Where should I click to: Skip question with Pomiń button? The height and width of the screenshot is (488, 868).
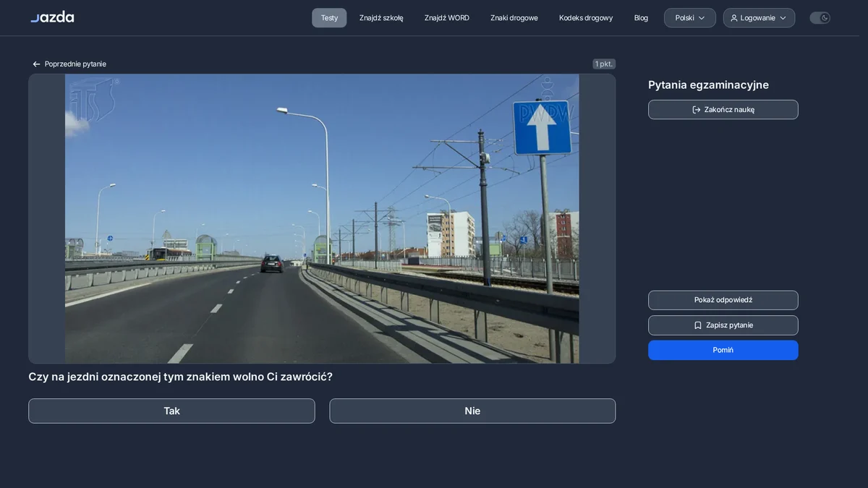coord(723,350)
